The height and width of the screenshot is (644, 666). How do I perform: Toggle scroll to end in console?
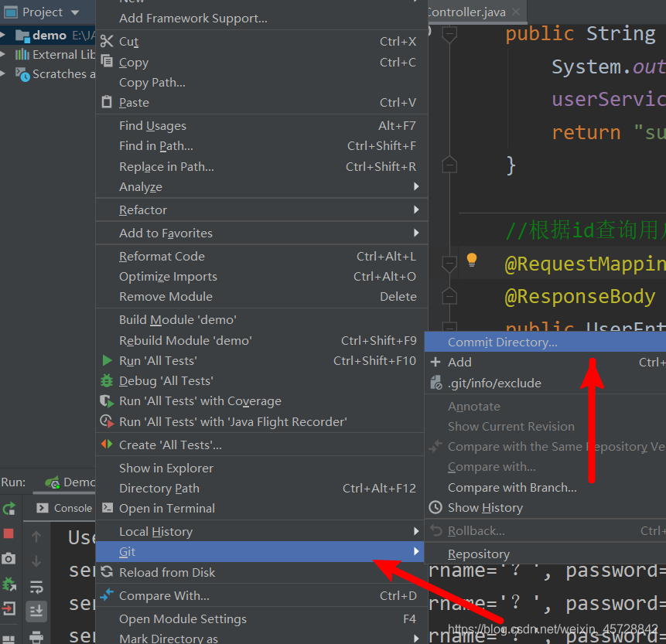click(x=36, y=611)
